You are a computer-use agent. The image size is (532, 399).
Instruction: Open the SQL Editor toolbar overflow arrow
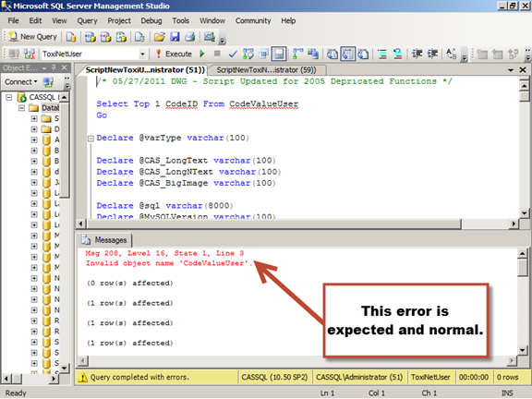pyautogui.click(x=465, y=57)
